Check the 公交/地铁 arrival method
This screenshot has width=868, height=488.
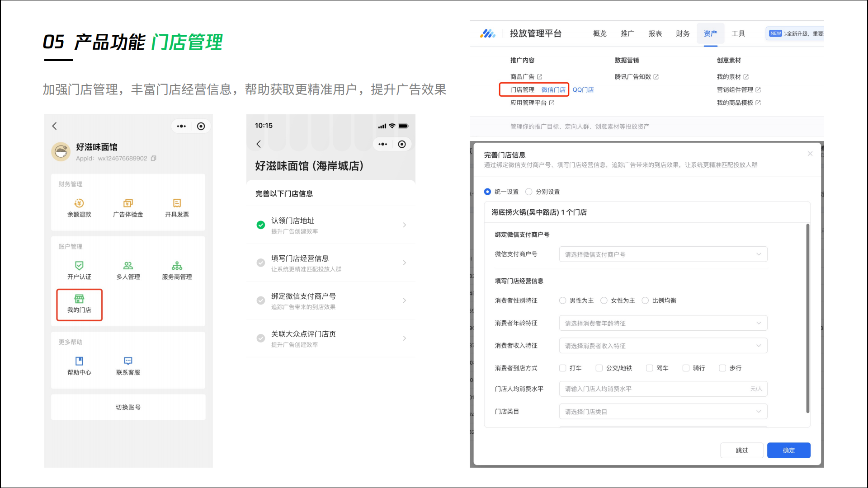(x=599, y=368)
